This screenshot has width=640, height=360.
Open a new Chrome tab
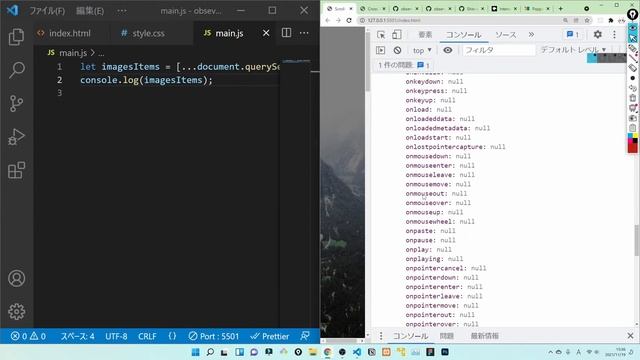560,9
